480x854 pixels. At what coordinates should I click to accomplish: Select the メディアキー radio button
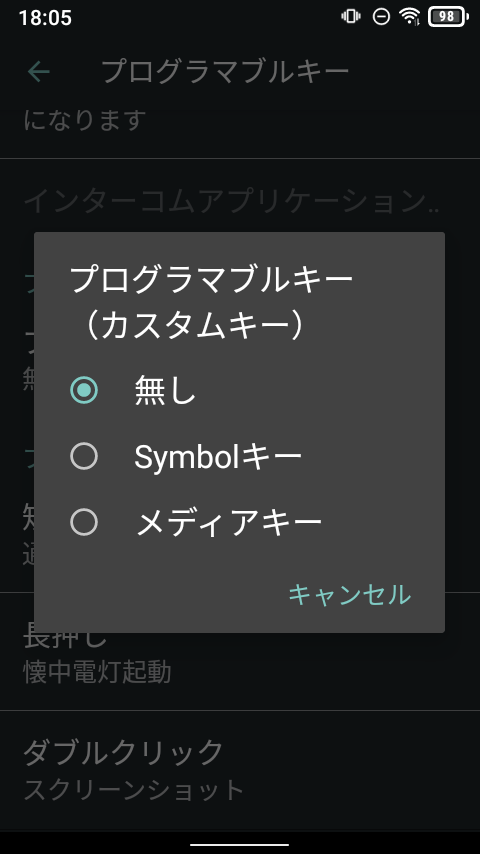pyautogui.click(x=84, y=522)
